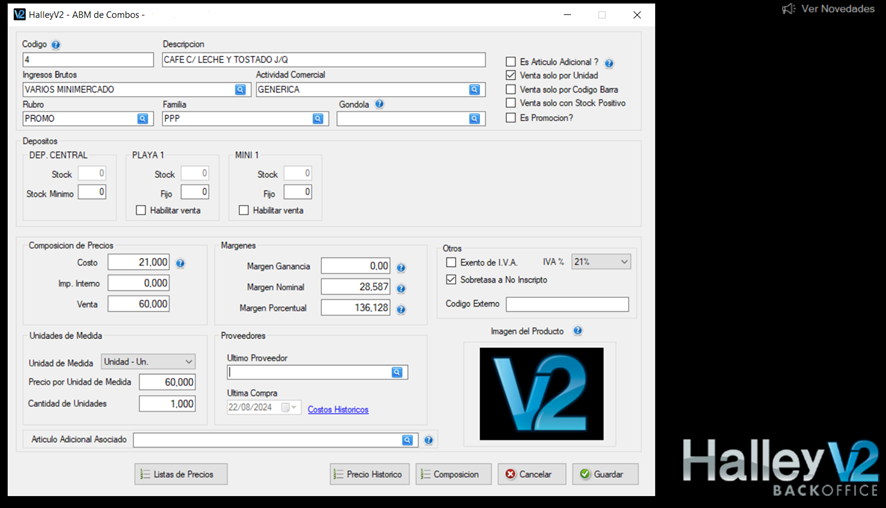Enable Habilitar venta for MINI 1
Image resolution: width=886 pixels, height=508 pixels.
pos(244,210)
